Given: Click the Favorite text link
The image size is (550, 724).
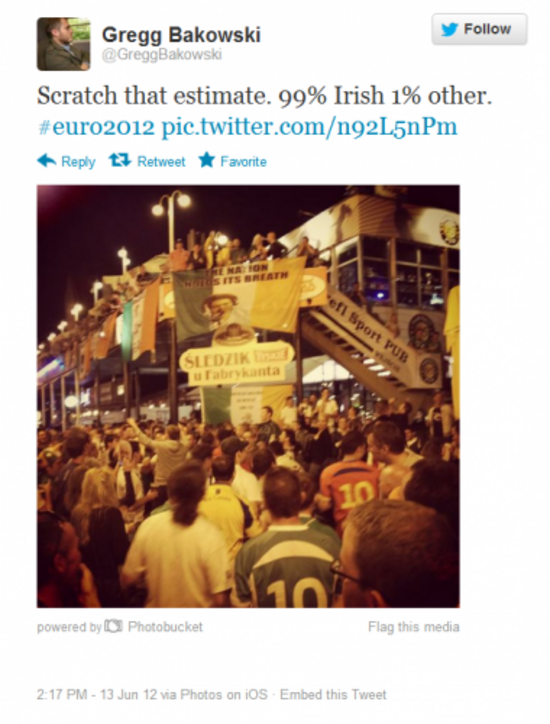Looking at the screenshot, I should (243, 162).
